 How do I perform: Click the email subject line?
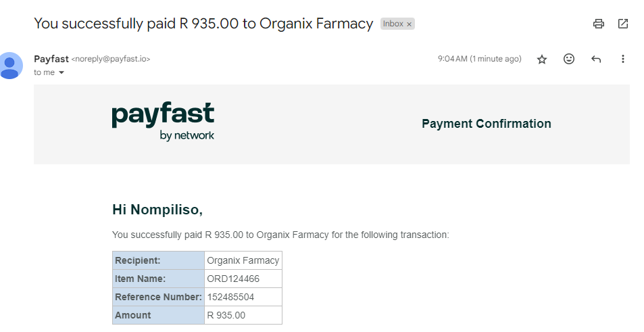tap(203, 24)
